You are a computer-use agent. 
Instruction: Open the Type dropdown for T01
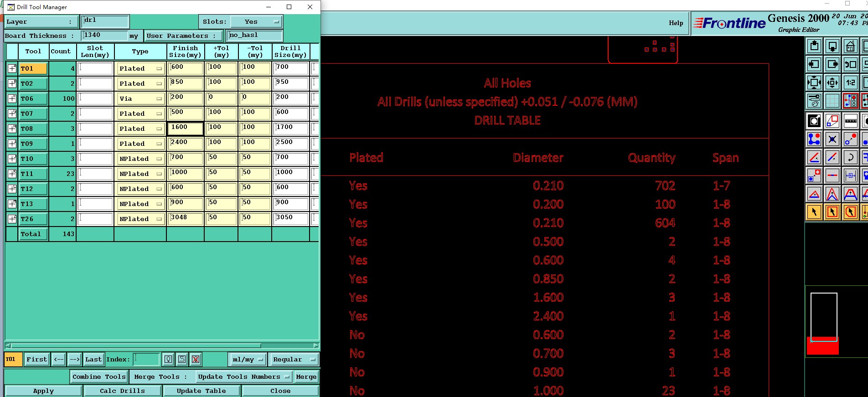point(140,68)
